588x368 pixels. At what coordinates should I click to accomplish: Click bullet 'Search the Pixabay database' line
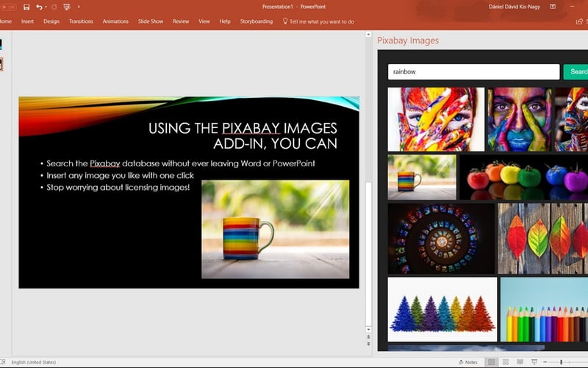[180, 163]
